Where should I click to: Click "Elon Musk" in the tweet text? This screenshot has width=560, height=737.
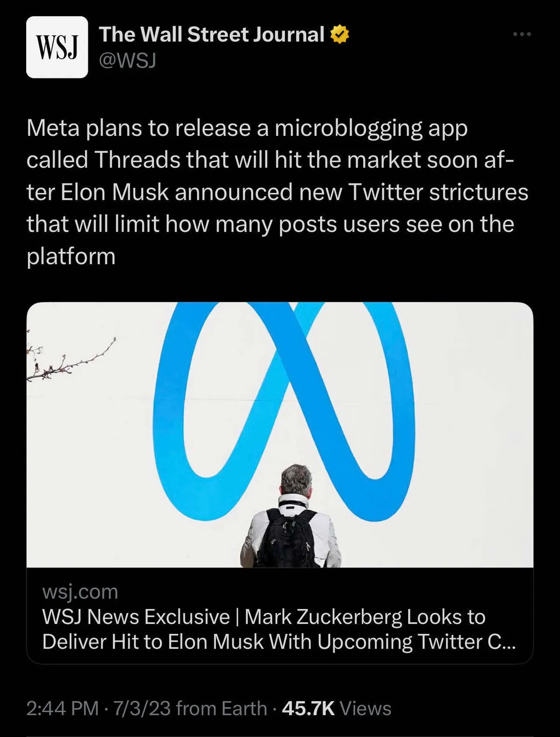(114, 192)
